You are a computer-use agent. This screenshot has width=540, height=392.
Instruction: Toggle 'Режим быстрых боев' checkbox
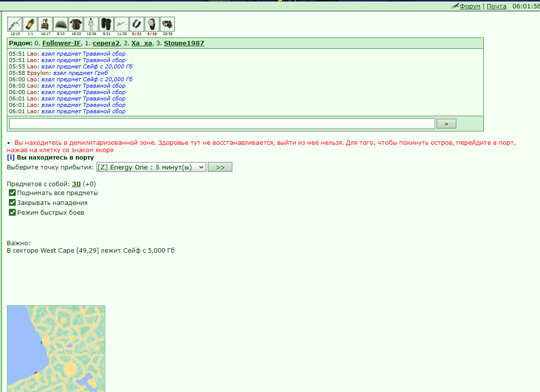pos(12,212)
